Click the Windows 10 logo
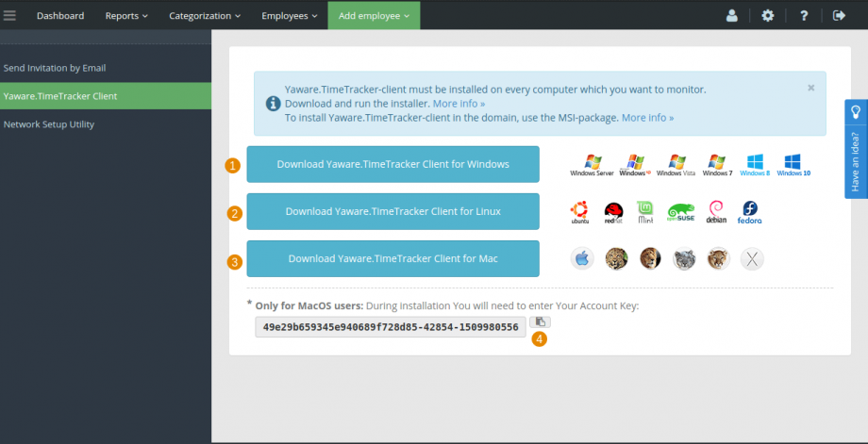The image size is (868, 444). tap(793, 165)
